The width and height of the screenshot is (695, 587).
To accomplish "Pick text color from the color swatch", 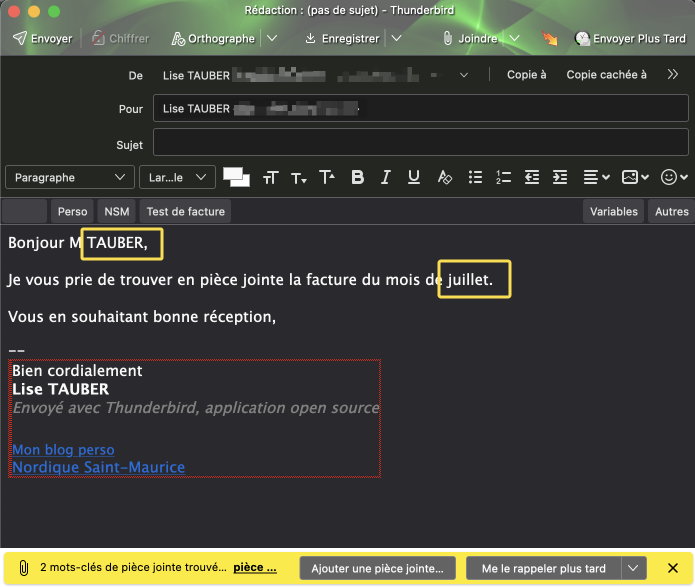I will [236, 176].
